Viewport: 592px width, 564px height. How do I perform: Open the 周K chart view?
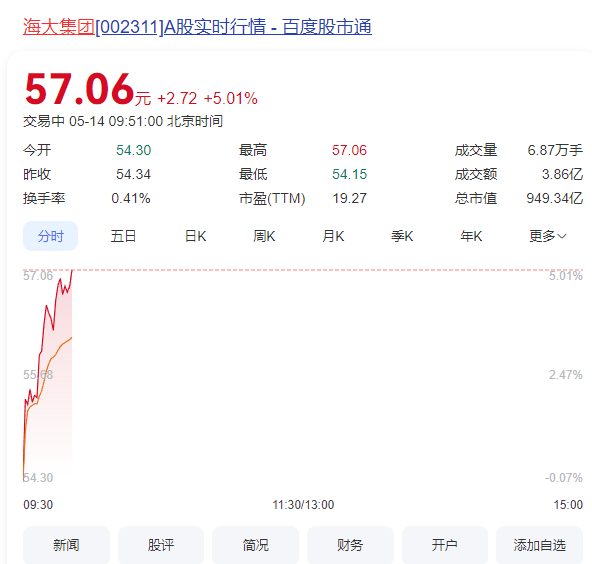coord(264,236)
